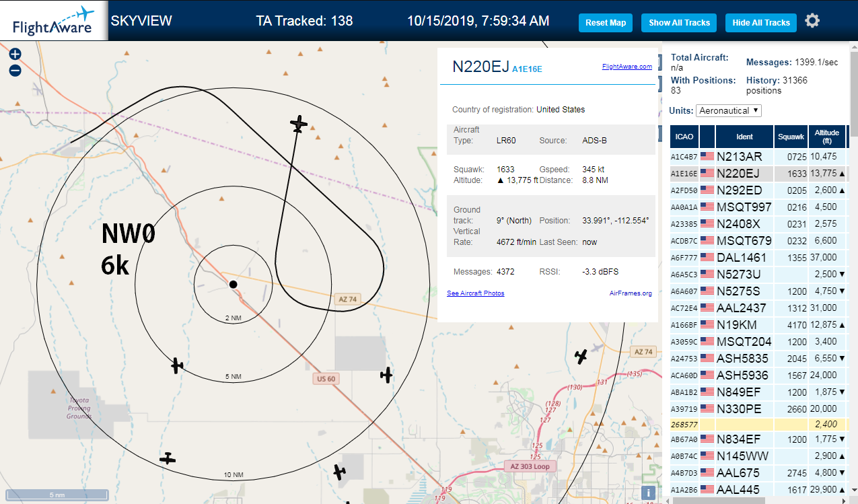Image resolution: width=858 pixels, height=504 pixels.
Task: Select N5273U row in aircraft table
Action: point(758,274)
